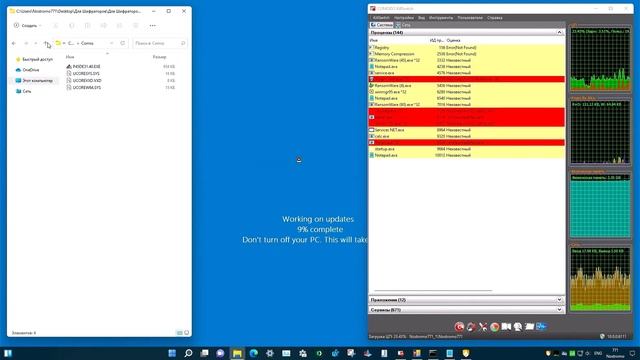
Task: Click the Windows Start button on taskbar
Action: point(172,353)
